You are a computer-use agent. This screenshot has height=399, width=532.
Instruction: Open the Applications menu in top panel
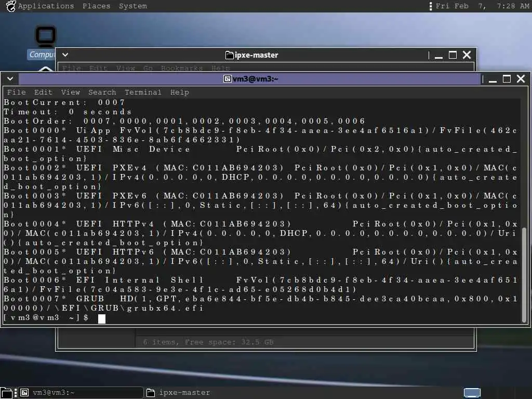pos(46,6)
